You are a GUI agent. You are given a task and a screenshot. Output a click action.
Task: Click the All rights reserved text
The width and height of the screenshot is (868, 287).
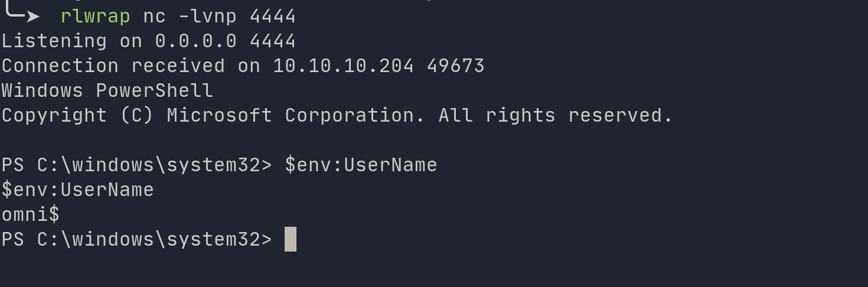click(556, 115)
